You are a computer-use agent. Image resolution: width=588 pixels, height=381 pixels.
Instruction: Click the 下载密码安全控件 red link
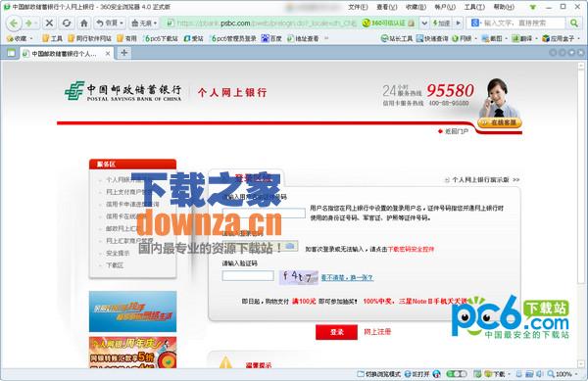pos(411,249)
